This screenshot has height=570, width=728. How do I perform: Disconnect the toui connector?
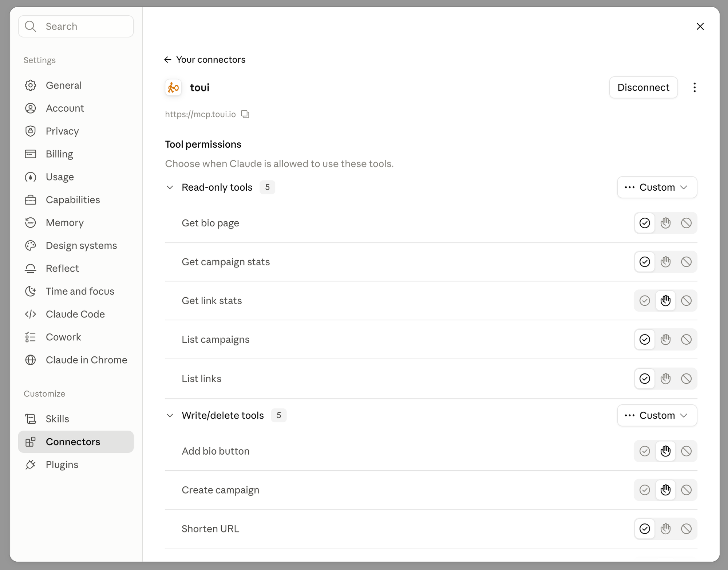643,87
